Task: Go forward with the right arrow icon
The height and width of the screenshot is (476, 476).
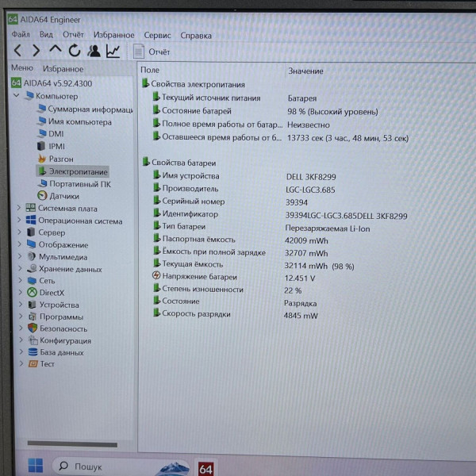Action: [36, 51]
